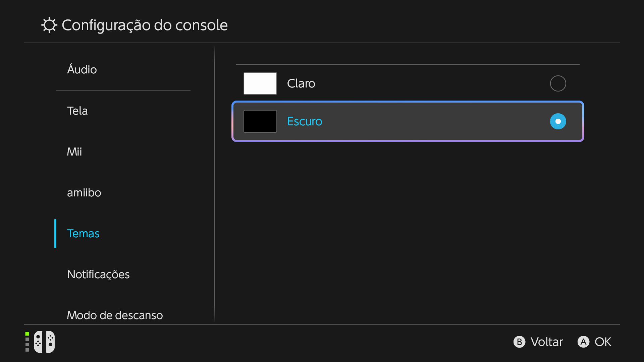Click the black Escuro theme swatch
This screenshot has width=644, height=362.
coord(260,121)
